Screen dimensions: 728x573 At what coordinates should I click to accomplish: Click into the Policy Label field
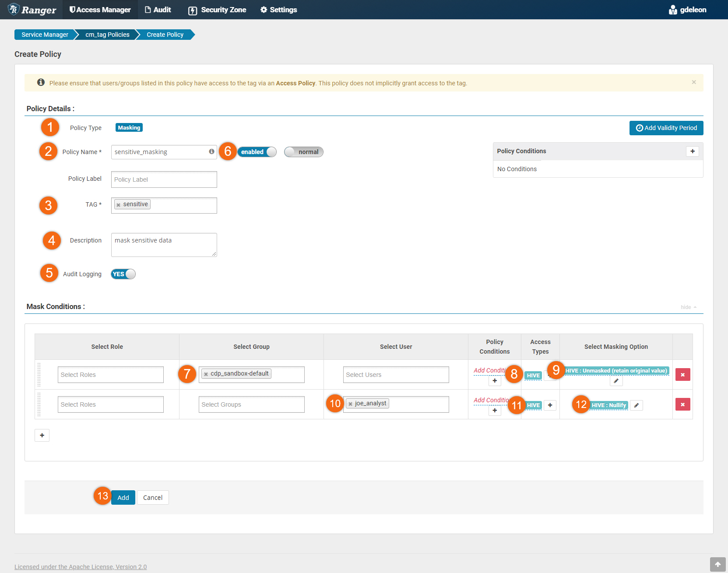click(x=164, y=179)
